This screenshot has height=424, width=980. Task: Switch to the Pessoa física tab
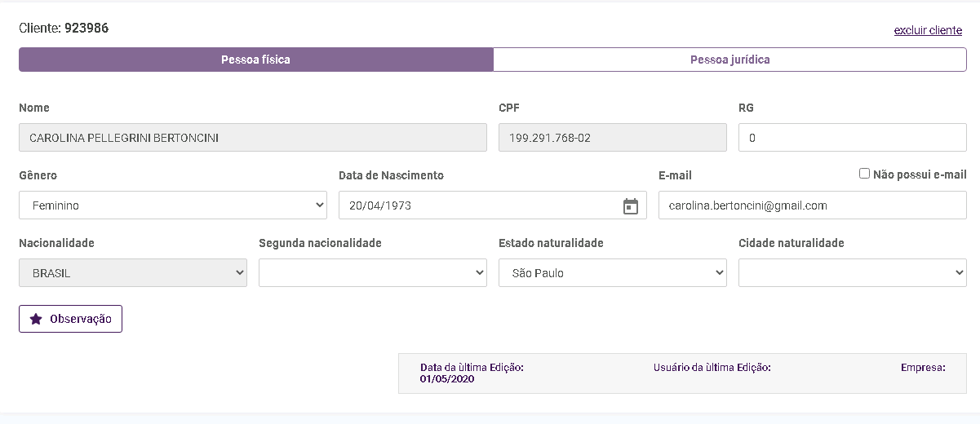click(255, 60)
